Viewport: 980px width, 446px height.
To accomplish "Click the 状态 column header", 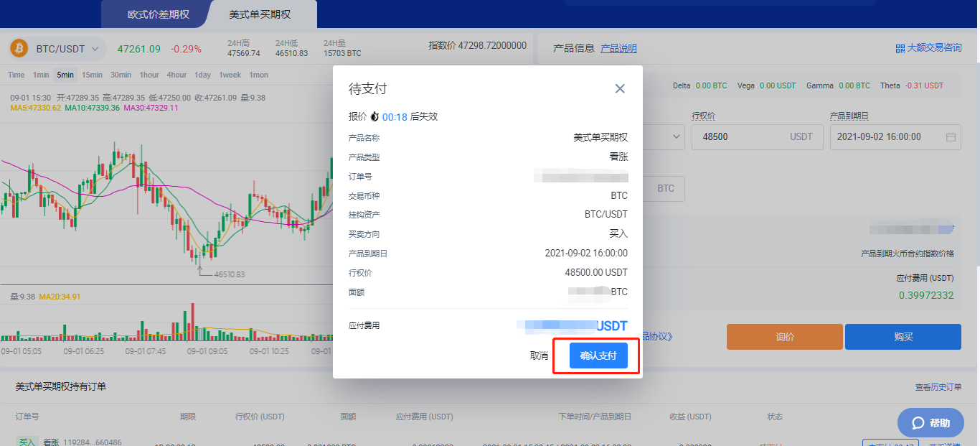I will click(x=775, y=417).
